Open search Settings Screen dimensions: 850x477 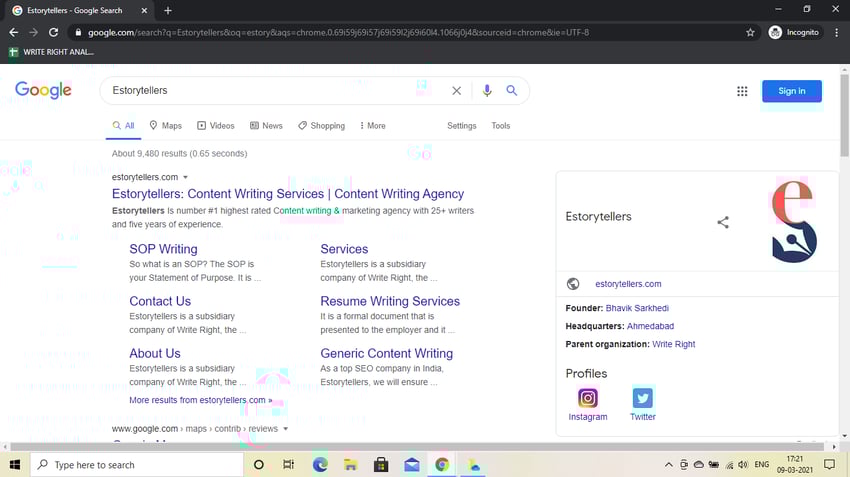[461, 126]
